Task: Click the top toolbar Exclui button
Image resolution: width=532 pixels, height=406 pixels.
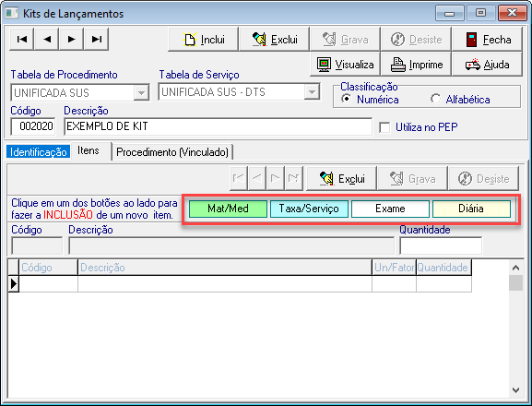Action: [275, 40]
